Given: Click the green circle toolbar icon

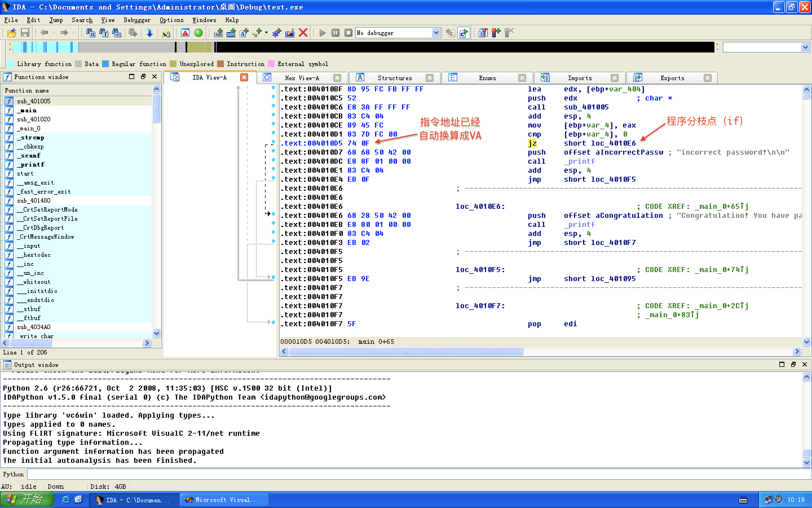Looking at the screenshot, I should pyautogui.click(x=198, y=32).
